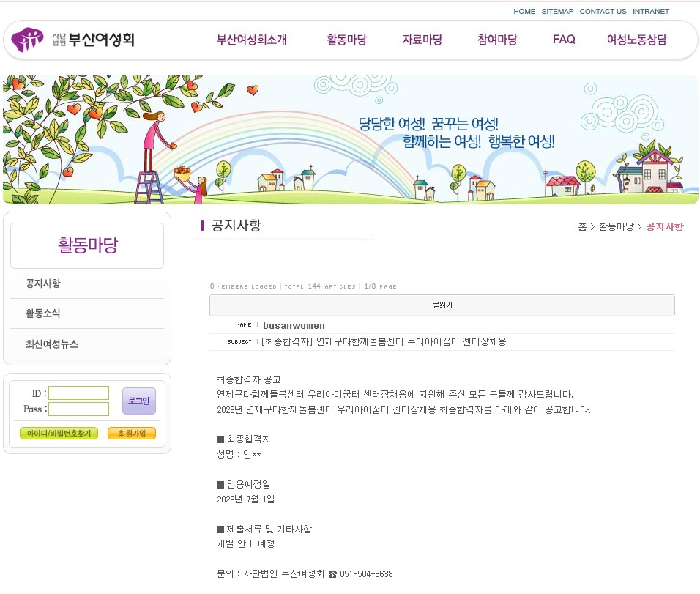Focus the ID input field
The width and height of the screenshot is (700, 594).
78,393
